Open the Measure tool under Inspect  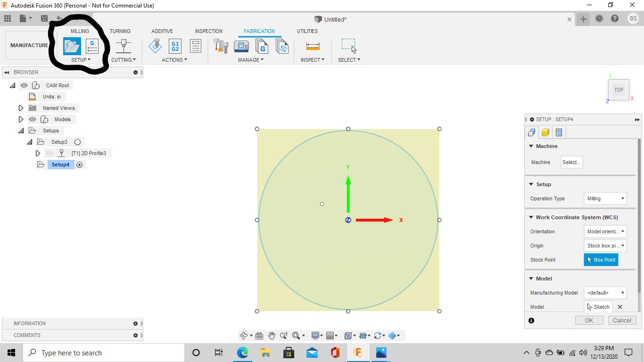pyautogui.click(x=312, y=46)
